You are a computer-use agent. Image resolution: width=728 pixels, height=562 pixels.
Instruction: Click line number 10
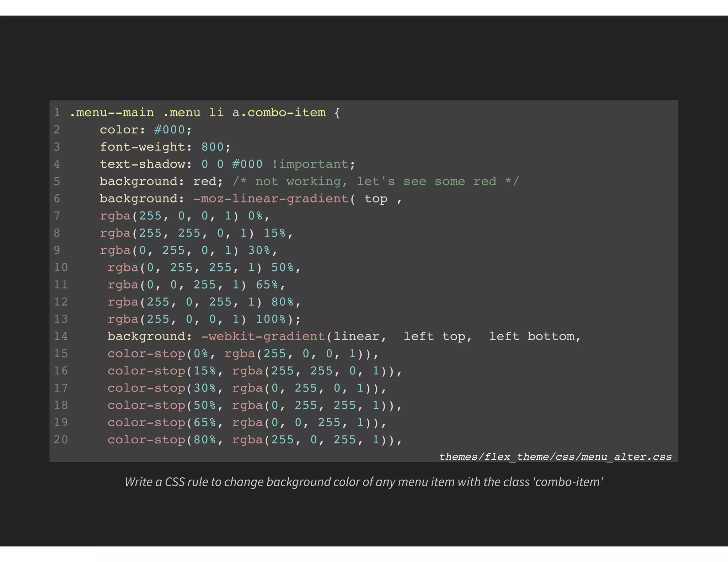coord(61,268)
